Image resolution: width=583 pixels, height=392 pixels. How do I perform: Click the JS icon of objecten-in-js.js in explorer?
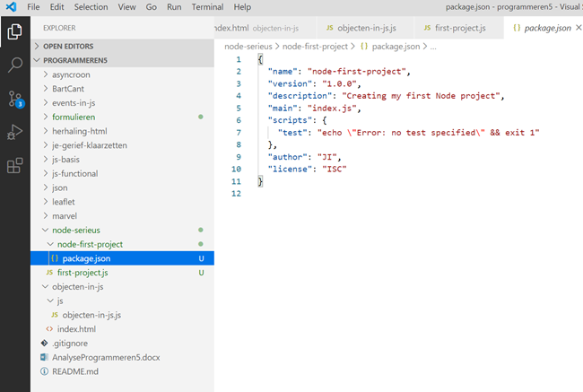pyautogui.click(x=55, y=315)
